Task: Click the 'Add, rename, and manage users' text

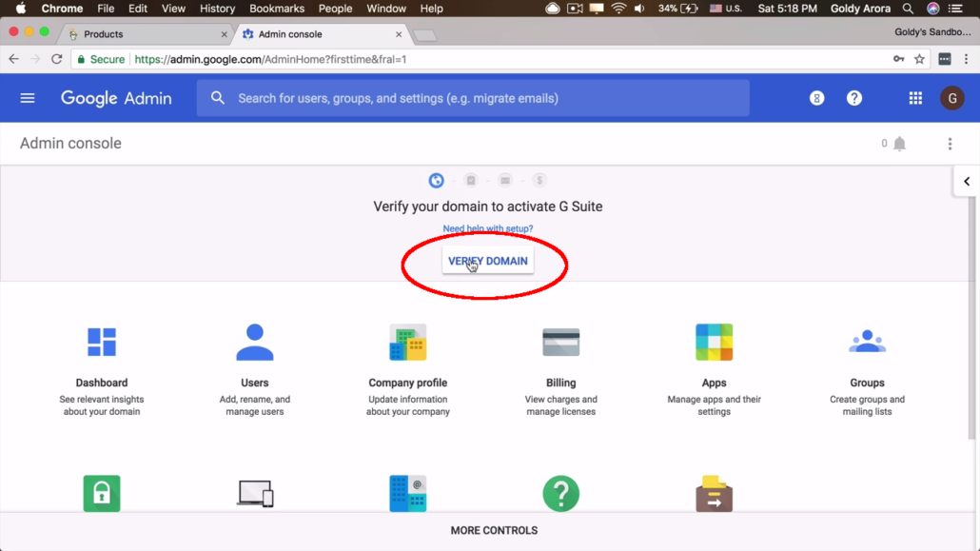Action: 254,405
